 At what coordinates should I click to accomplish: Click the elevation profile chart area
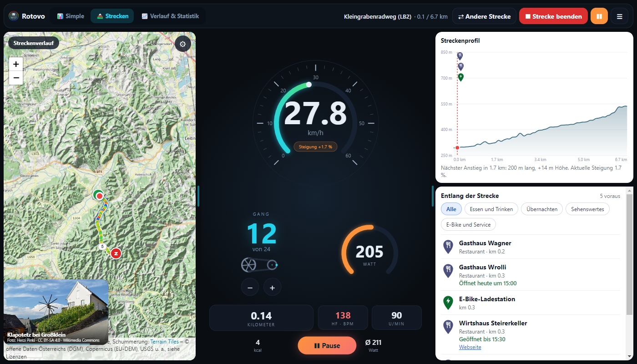pos(541,104)
